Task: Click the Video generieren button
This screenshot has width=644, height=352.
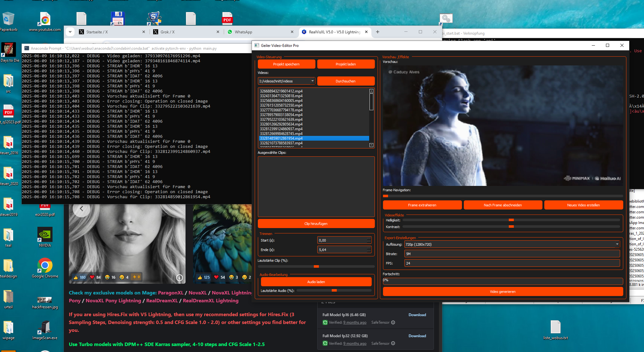Action: click(x=502, y=292)
